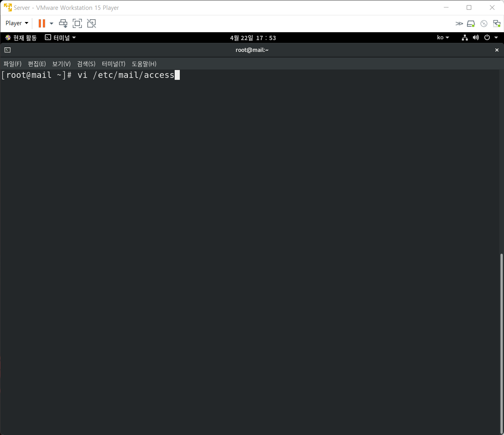Send Ctrl+Alt+Del to the virtual machine
The width and height of the screenshot is (504, 435).
(63, 24)
